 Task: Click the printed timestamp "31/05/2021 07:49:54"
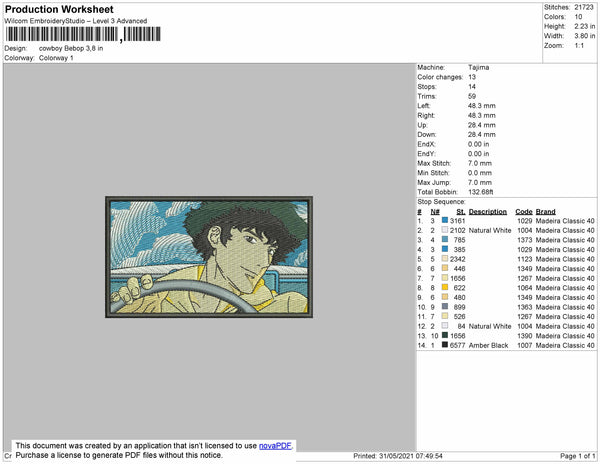(x=411, y=456)
